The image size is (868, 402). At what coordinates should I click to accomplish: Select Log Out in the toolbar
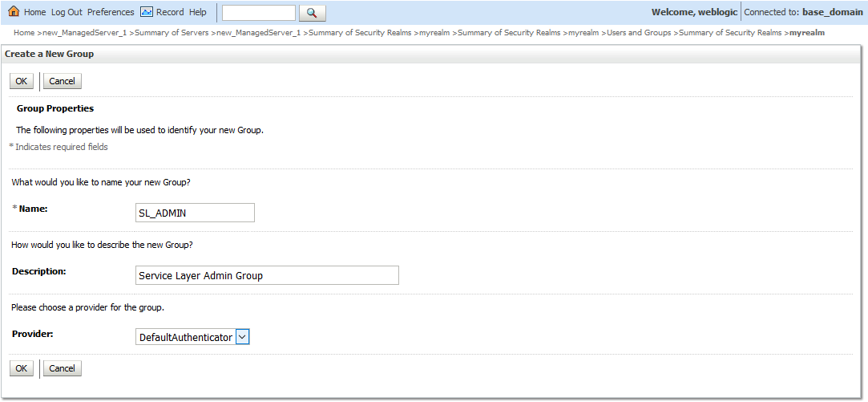(67, 12)
